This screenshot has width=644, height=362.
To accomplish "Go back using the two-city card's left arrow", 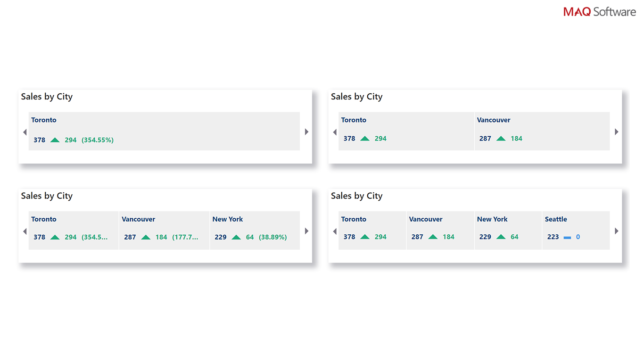I will pos(335,132).
